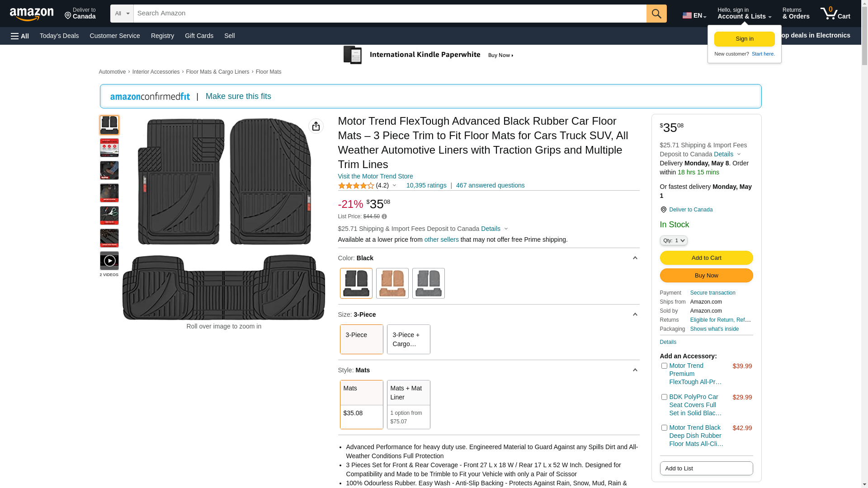
Task: Open the All hamburger menu
Action: [x=20, y=36]
